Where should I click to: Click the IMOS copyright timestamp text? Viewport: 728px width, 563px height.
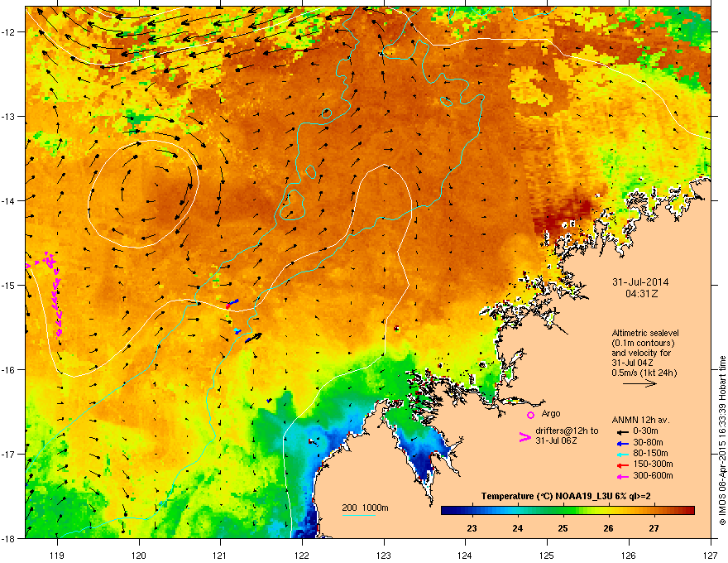tap(722, 440)
